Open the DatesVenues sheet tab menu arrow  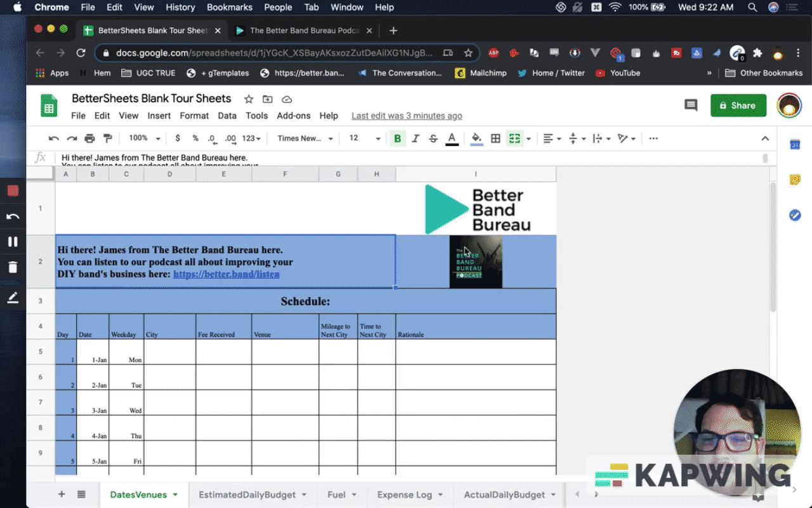pyautogui.click(x=175, y=495)
